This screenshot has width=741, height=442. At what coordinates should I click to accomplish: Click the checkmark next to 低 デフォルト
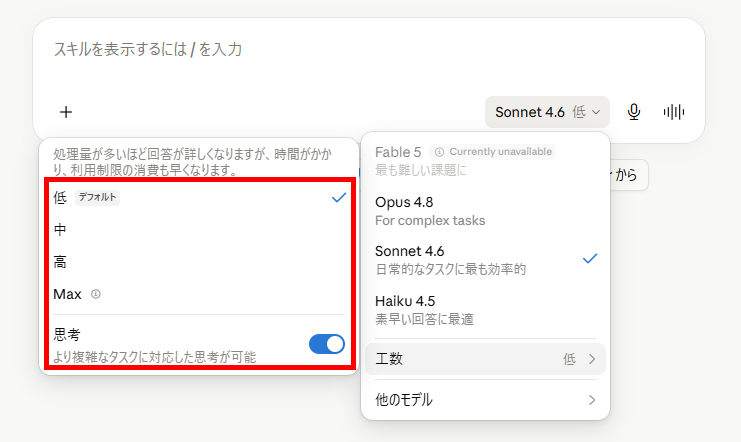click(339, 198)
